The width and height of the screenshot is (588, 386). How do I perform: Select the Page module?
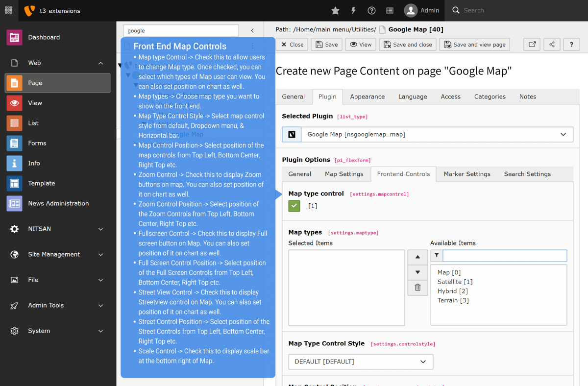click(58, 83)
